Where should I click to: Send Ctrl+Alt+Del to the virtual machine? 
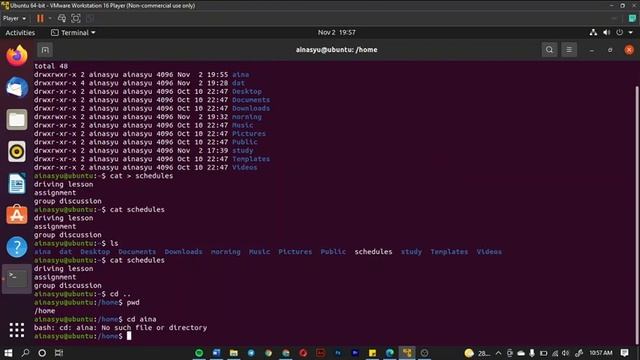pos(62,18)
